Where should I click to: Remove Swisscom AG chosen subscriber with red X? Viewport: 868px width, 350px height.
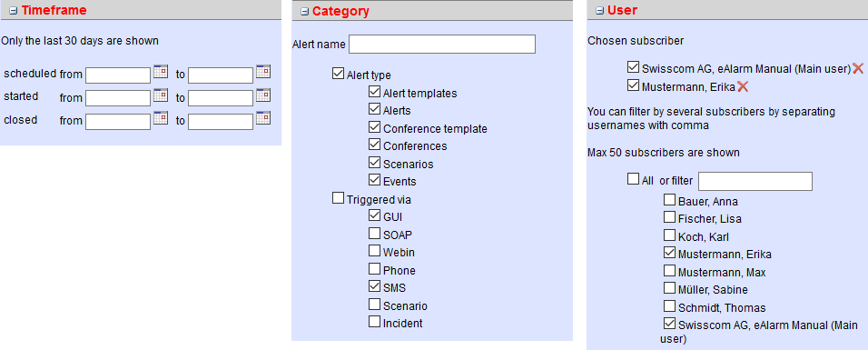(858, 68)
